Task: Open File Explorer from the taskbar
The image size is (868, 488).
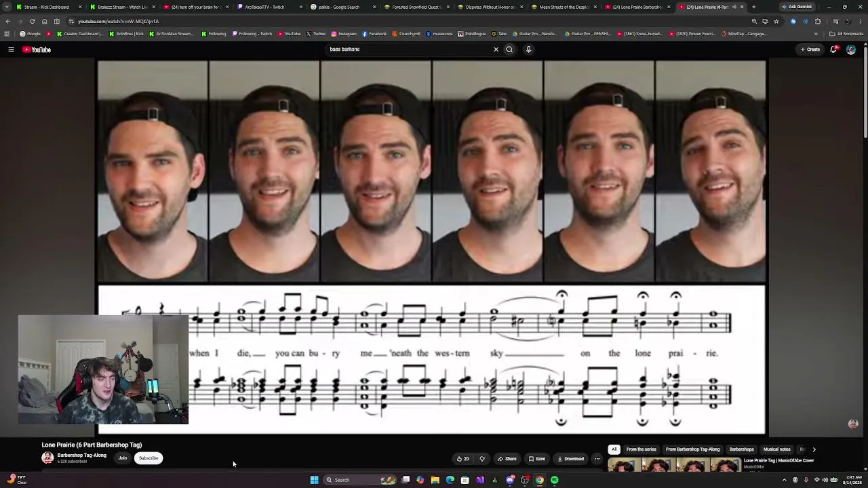Action: [435, 480]
